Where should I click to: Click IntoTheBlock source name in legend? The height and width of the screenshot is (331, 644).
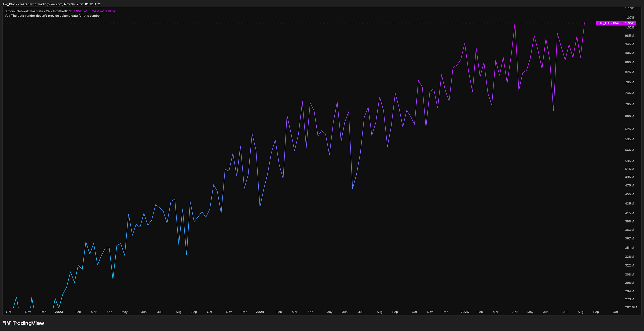[63, 11]
